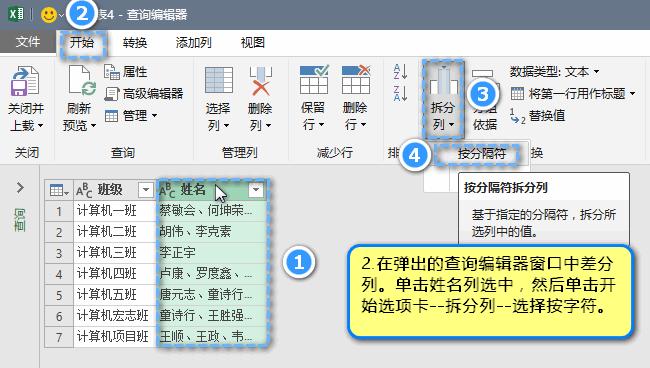
Task: Select cell 计算机四班
Action: (x=115, y=274)
